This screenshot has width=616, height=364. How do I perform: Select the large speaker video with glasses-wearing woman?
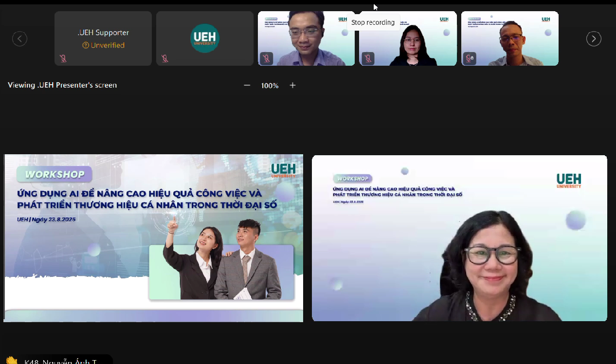(459, 238)
